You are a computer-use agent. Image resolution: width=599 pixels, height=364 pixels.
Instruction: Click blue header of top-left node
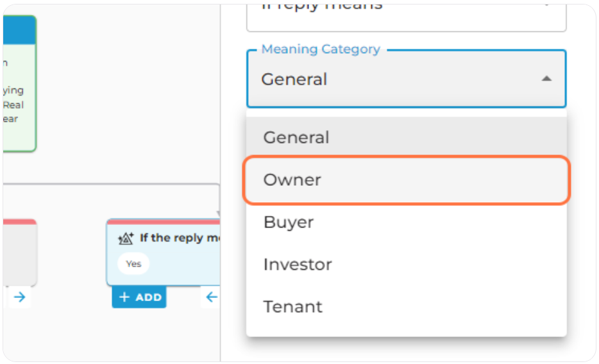pos(18,29)
